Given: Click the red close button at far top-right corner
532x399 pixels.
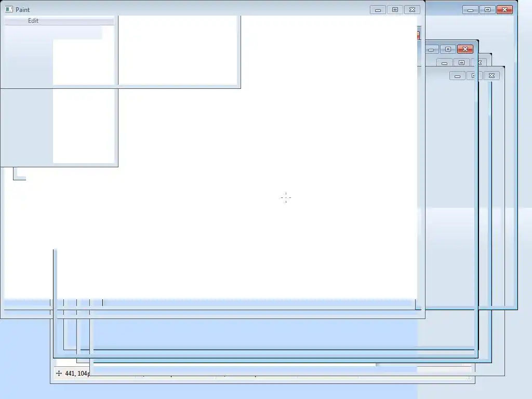Looking at the screenshot, I should [504, 10].
